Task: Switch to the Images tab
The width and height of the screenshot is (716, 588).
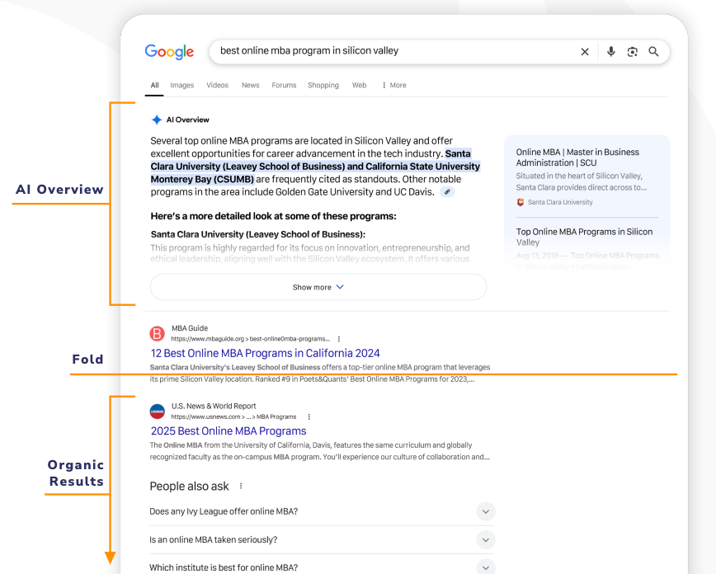Action: pyautogui.click(x=182, y=85)
